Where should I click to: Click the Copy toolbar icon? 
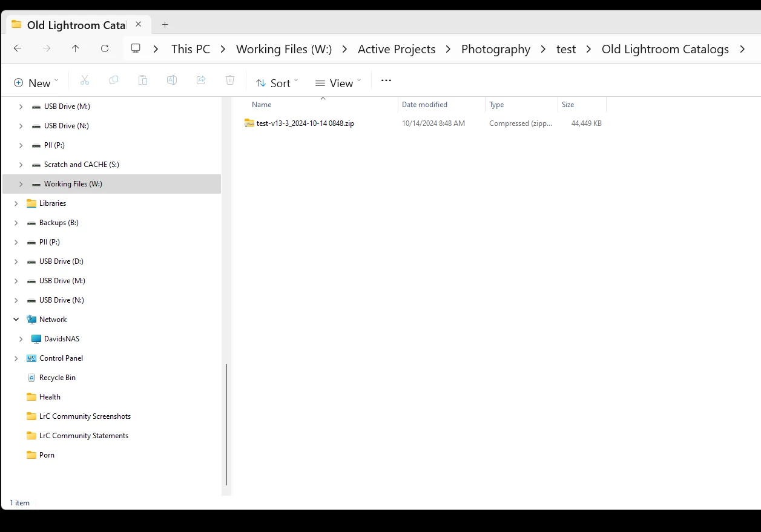click(114, 80)
